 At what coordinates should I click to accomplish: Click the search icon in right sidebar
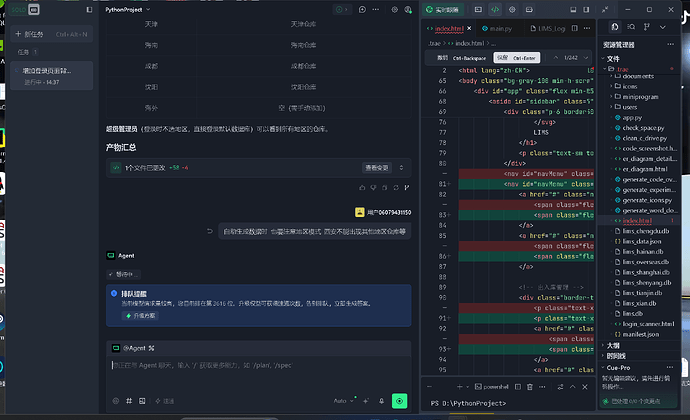tap(631, 27)
